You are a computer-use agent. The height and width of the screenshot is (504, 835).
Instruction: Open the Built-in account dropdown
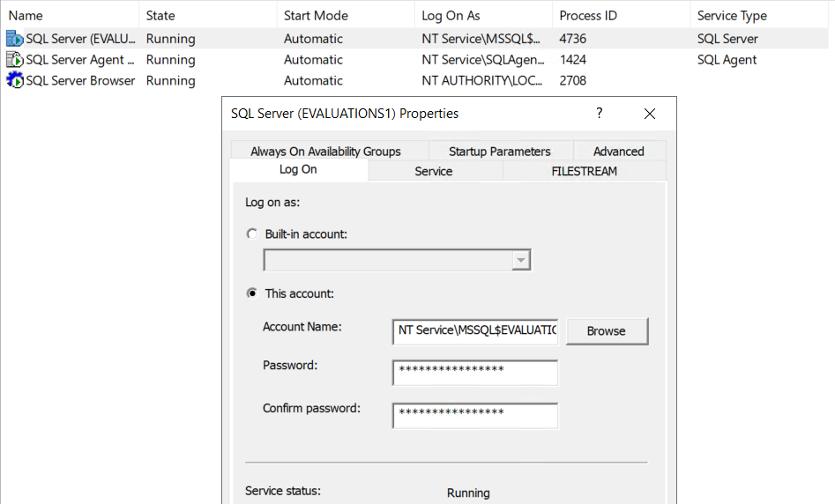521,260
